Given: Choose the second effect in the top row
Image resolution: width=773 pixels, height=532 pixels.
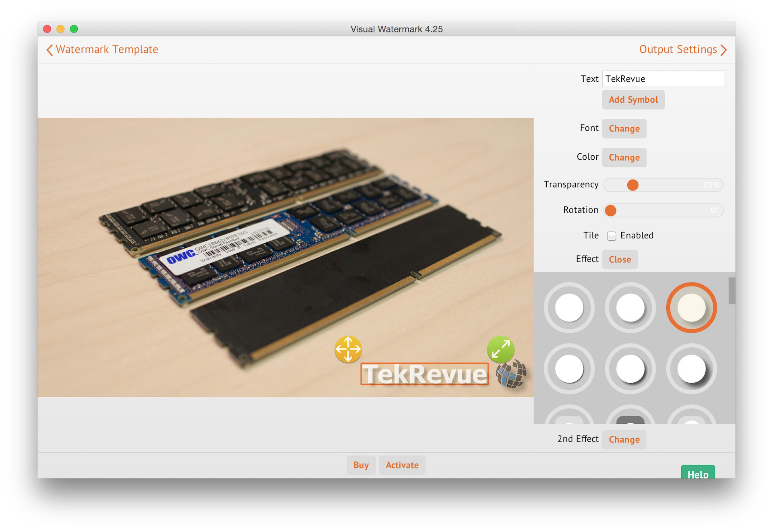Looking at the screenshot, I should click(630, 307).
